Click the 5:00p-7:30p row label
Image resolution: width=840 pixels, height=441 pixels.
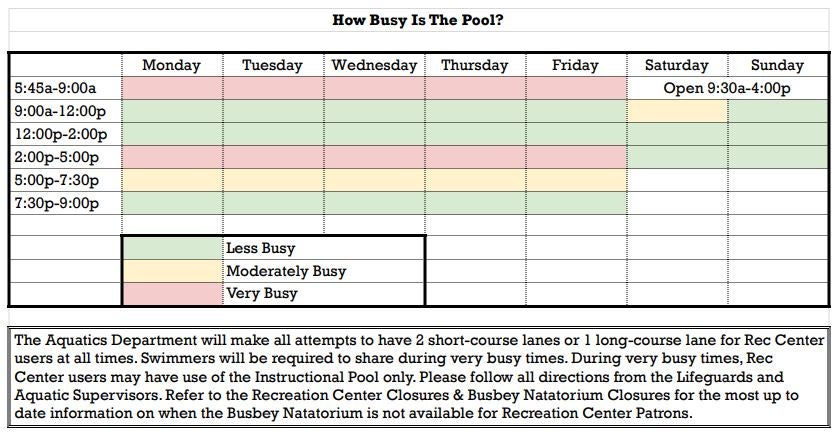pos(57,180)
